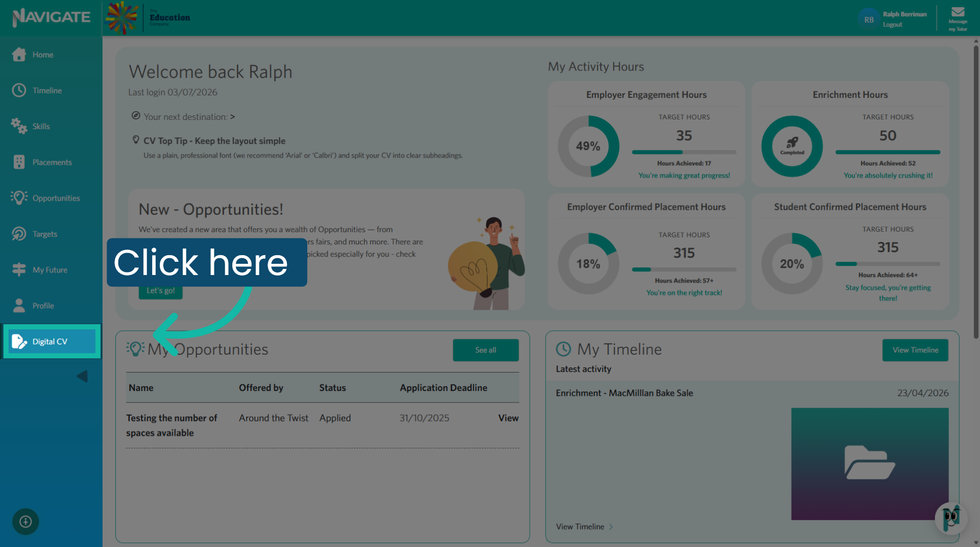The image size is (980, 547).
Task: Expand Your next destination arrow
Action: (x=233, y=116)
